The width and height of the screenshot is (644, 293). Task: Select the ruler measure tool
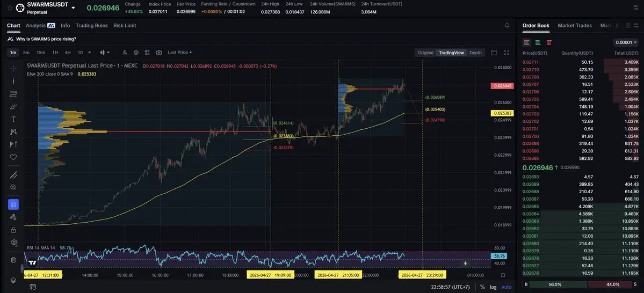click(13, 175)
